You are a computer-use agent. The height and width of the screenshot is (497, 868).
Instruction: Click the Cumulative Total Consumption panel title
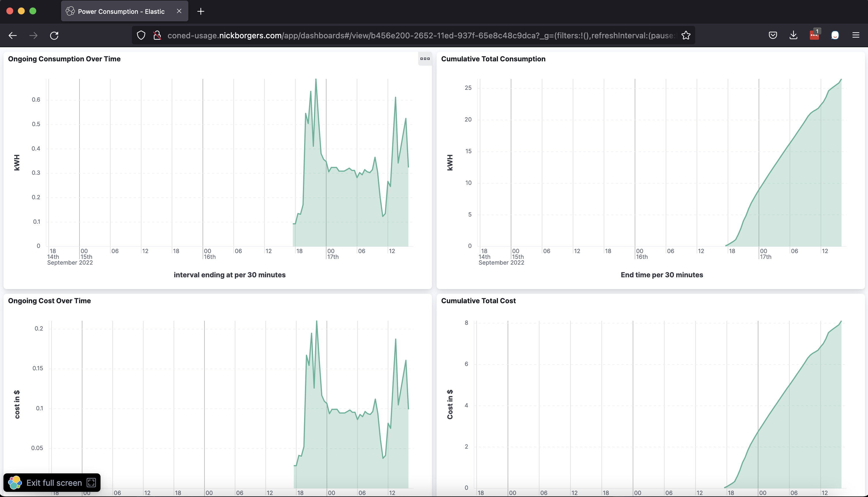tap(493, 59)
